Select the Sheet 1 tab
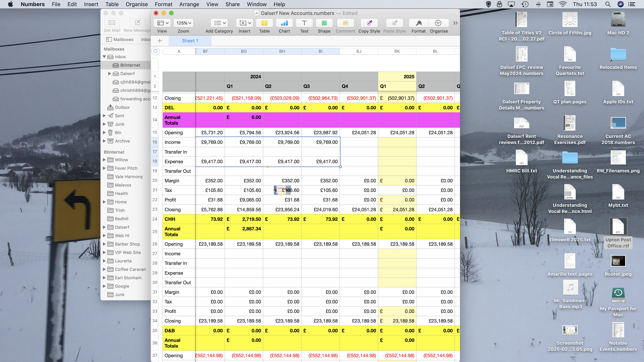This screenshot has height=362, width=644. click(190, 41)
